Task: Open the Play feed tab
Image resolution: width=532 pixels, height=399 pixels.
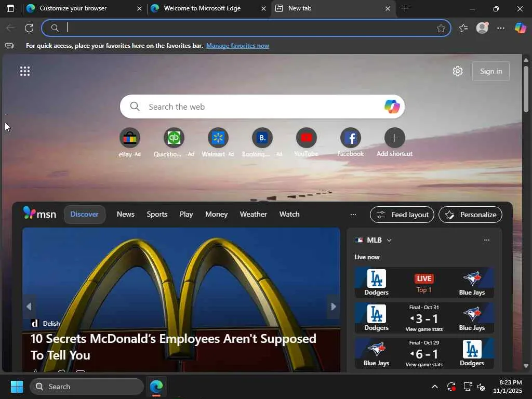Action: 187,215
